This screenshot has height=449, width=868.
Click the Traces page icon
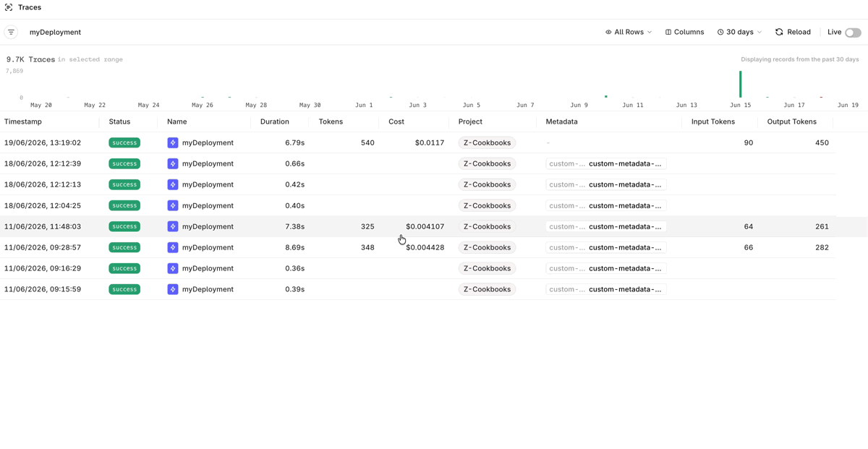tap(9, 7)
